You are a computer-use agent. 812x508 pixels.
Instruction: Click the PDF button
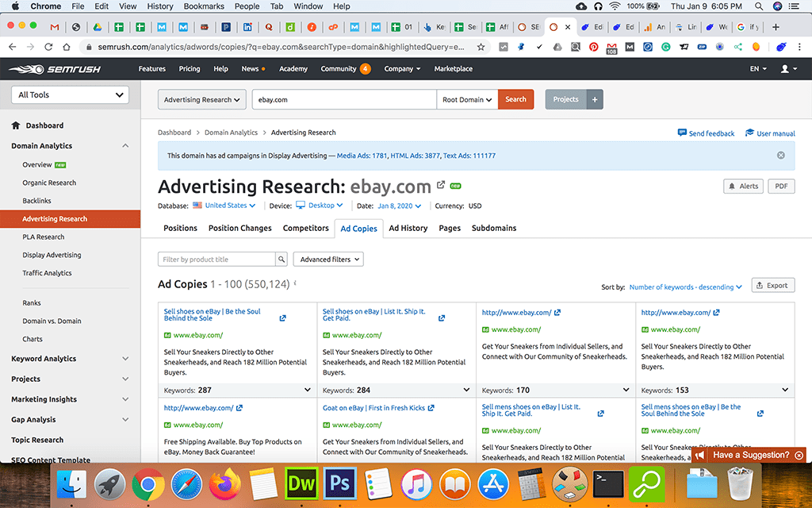pos(781,186)
